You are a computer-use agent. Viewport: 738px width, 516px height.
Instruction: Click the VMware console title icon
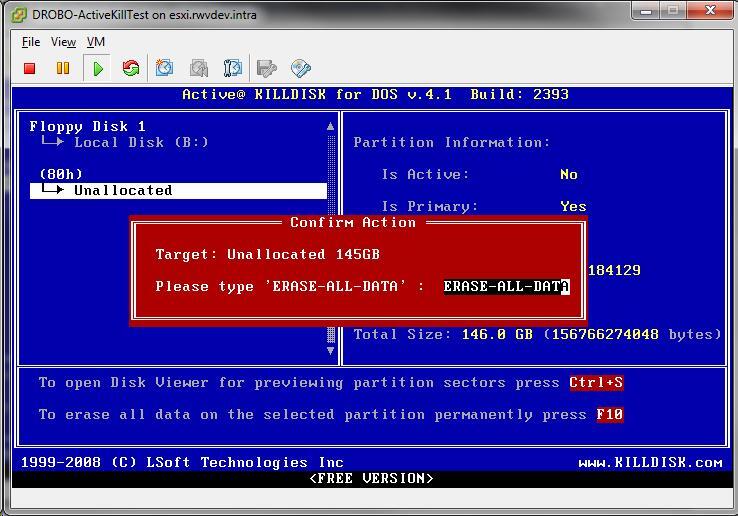click(19, 15)
